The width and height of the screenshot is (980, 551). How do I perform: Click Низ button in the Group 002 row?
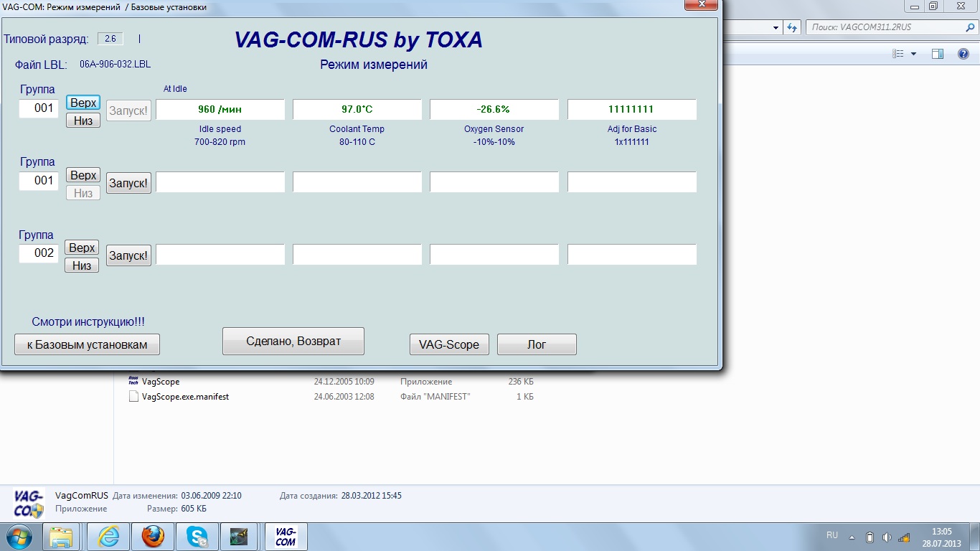coord(82,265)
